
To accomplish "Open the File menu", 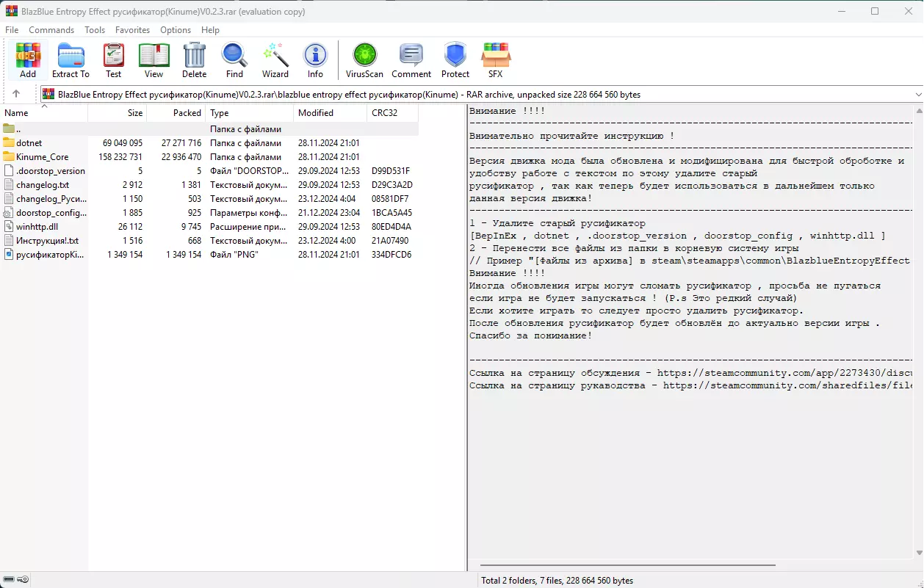I will pos(12,30).
